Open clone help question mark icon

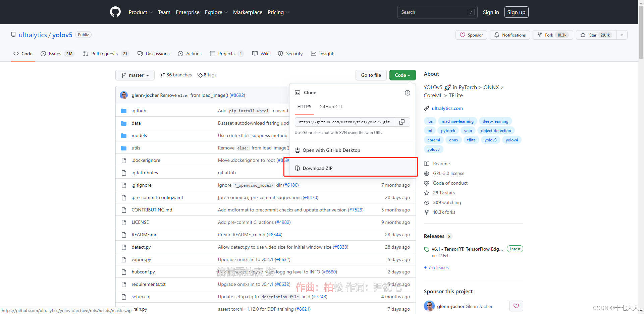[x=408, y=93]
